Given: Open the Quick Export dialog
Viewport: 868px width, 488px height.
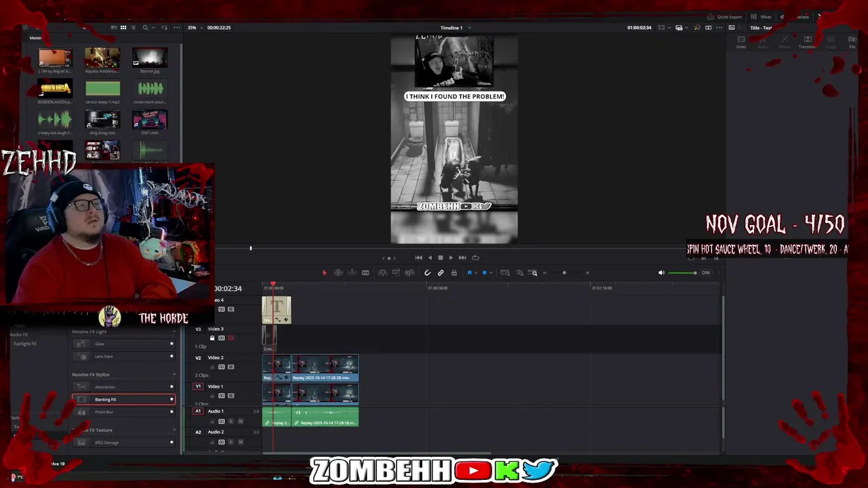Looking at the screenshot, I should click(x=725, y=17).
